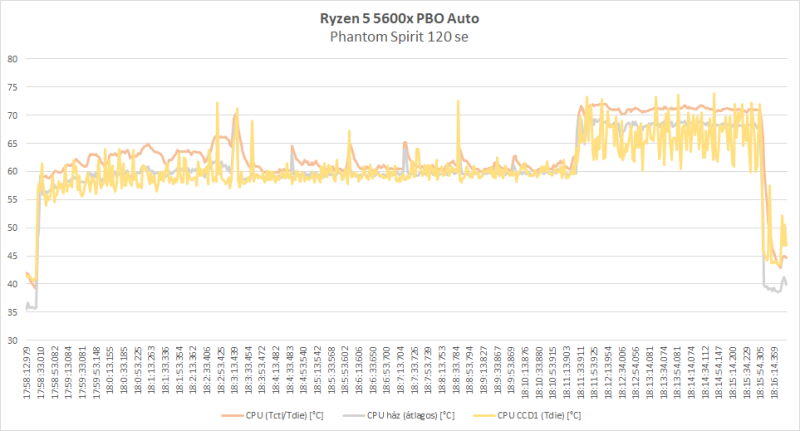The image size is (800, 431).
Task: Click legend label "CPU CCD1 (Tdie) [°C]"
Action: (539, 416)
